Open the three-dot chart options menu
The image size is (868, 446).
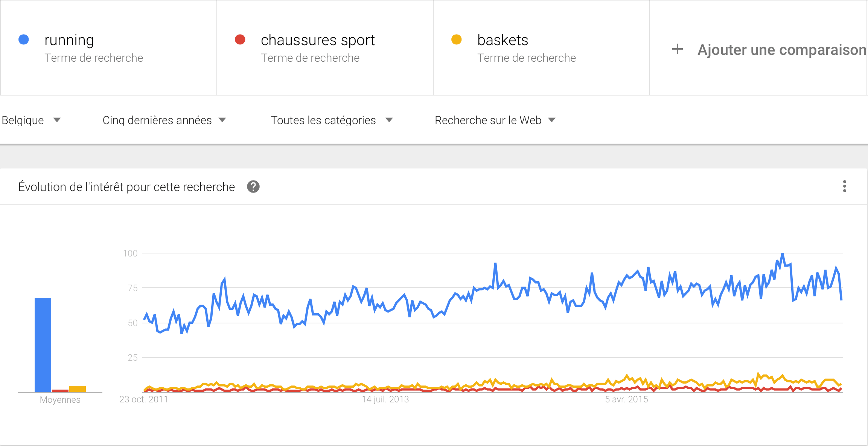845,186
